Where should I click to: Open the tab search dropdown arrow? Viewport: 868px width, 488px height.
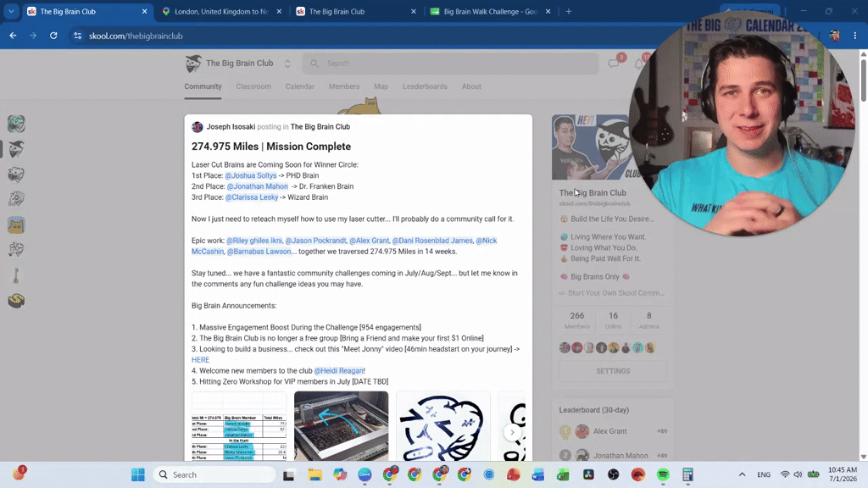tap(11, 11)
